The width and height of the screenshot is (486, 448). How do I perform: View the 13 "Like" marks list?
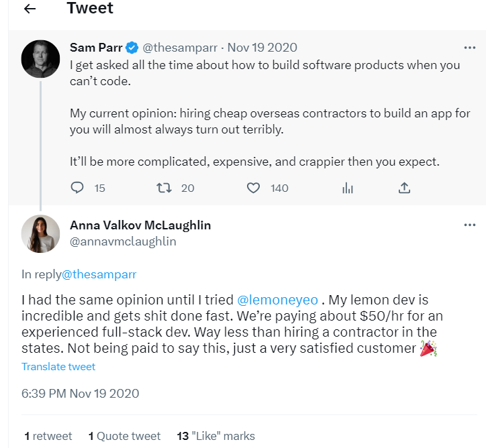(215, 436)
